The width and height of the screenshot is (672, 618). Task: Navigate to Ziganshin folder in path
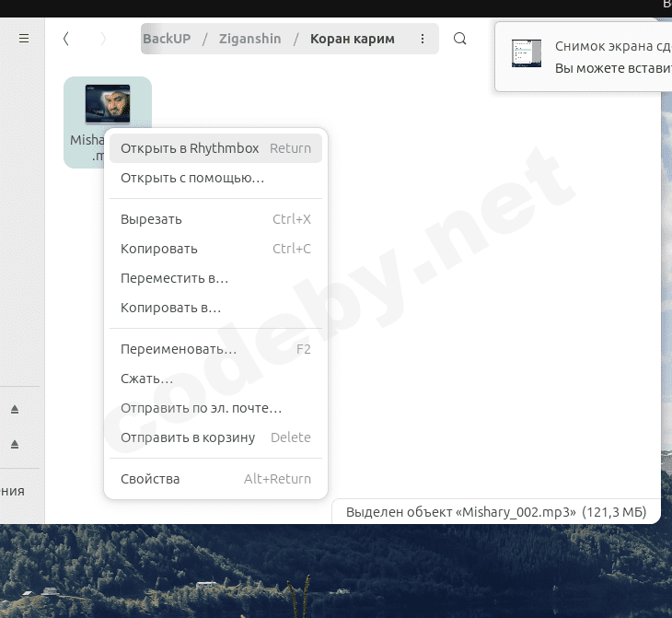coord(249,39)
